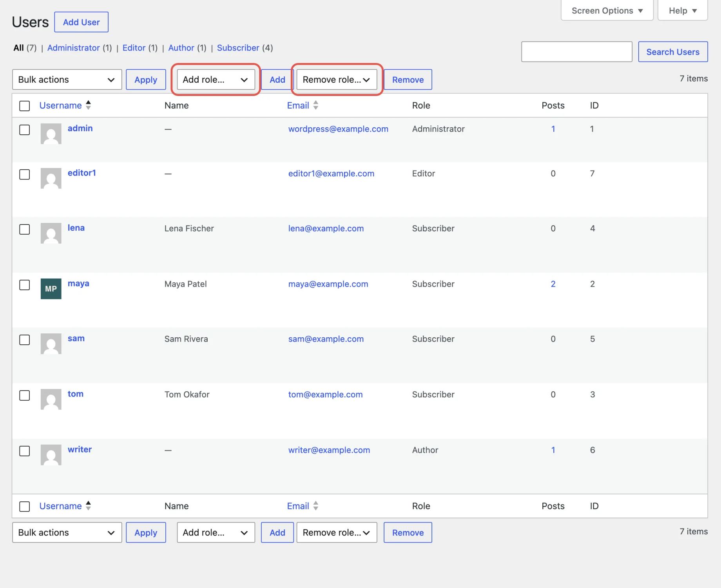Click bottom Remove button

(408, 532)
